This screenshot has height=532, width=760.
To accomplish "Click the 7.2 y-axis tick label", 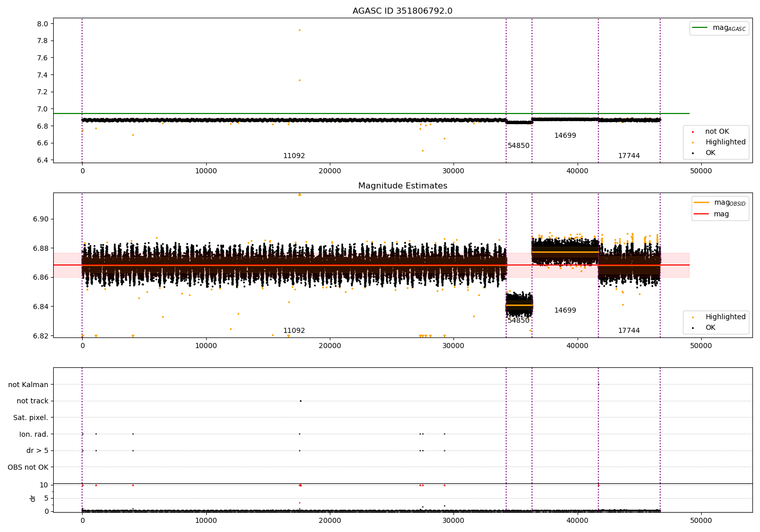I will coord(43,92).
